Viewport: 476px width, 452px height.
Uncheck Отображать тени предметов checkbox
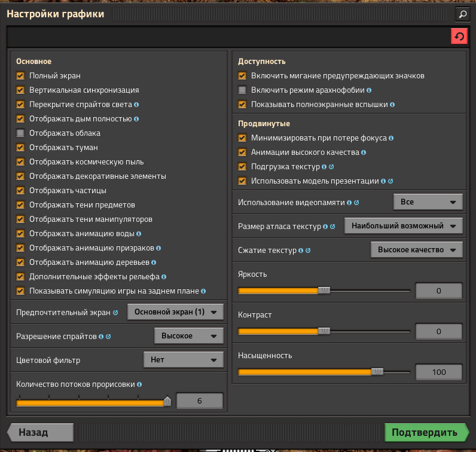[x=20, y=205]
